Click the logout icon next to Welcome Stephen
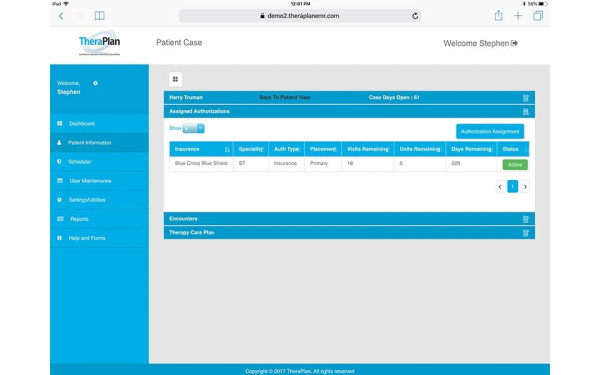The height and width of the screenshot is (375, 600). tap(514, 43)
